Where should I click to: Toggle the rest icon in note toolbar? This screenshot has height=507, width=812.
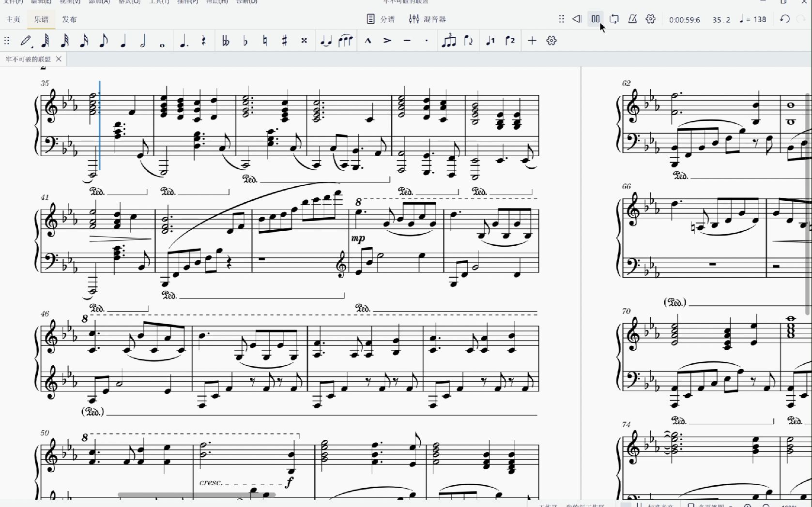tap(204, 41)
